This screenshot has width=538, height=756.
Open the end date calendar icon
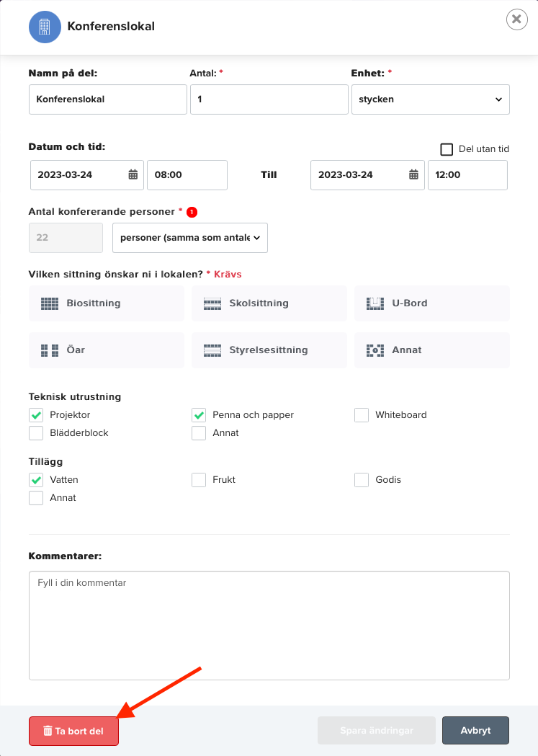pyautogui.click(x=413, y=174)
